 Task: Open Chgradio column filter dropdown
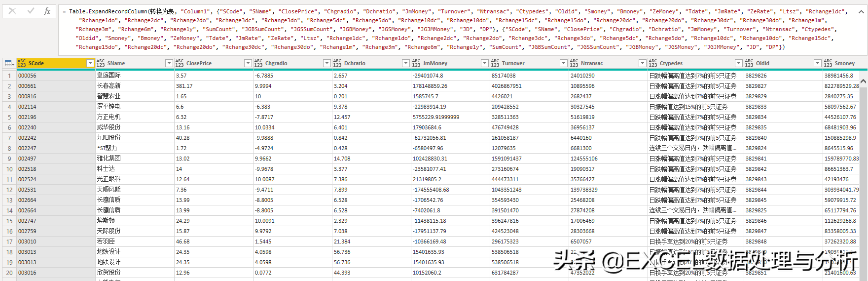327,63
